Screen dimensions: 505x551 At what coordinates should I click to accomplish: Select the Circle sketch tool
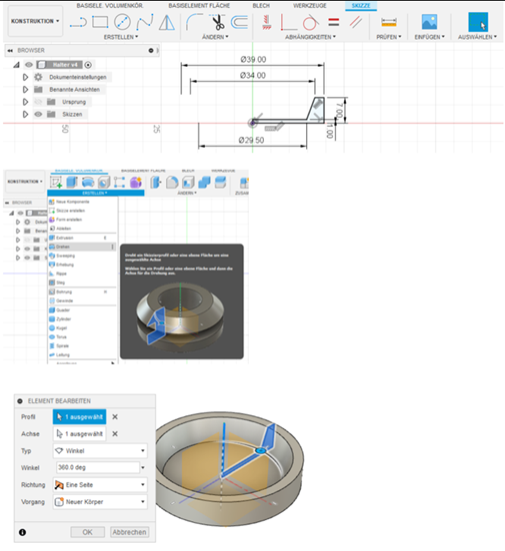click(122, 22)
